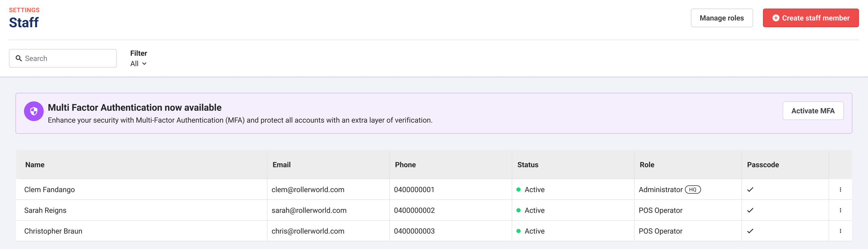Click the search magnifier icon
The height and width of the screenshot is (249, 868).
click(x=19, y=58)
